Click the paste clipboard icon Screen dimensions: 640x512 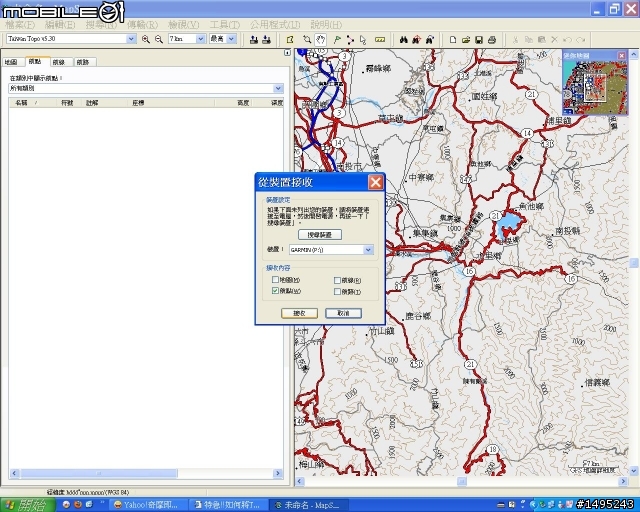coord(542,40)
